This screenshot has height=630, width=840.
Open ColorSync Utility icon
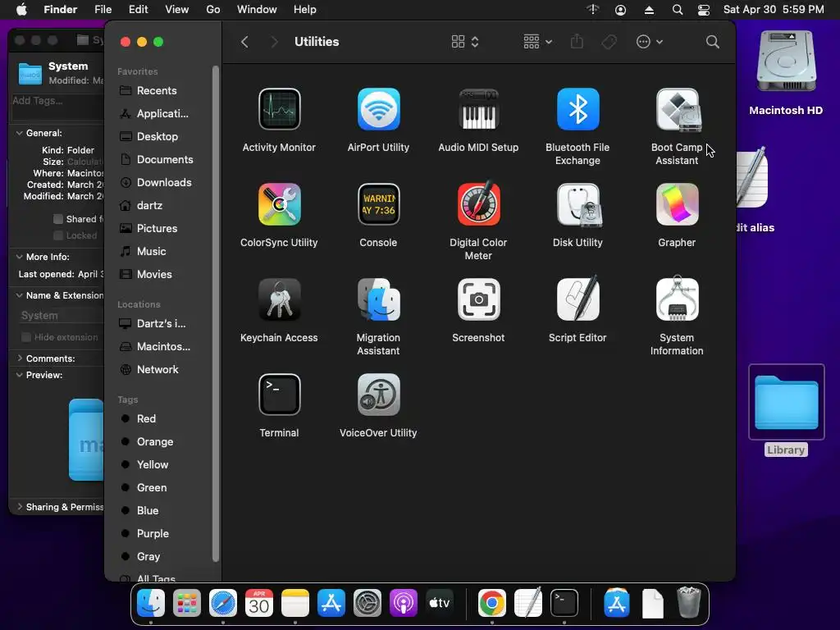[x=279, y=204]
